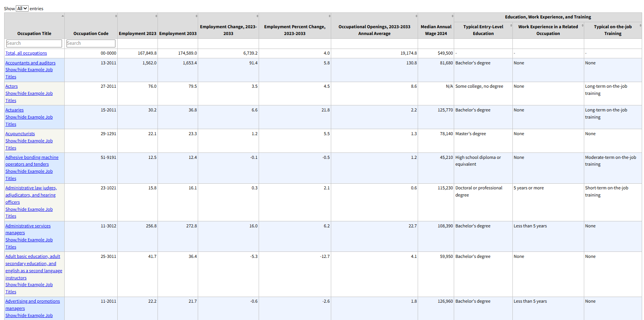Screen dimensions: 644x320
Task: Select the 256.8 employment 2023 cell
Action: tap(138, 236)
